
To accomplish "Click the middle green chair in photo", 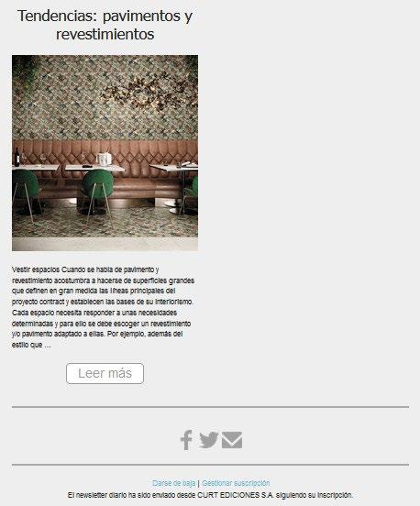I will coord(97,192).
